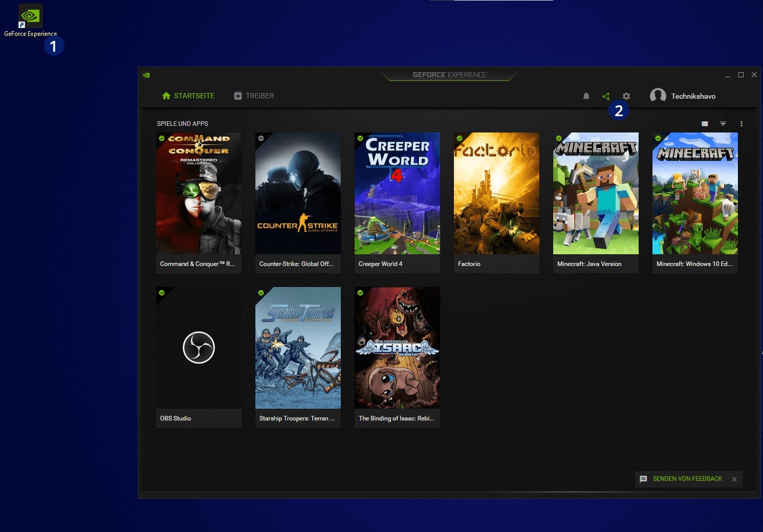Click Senden von Feedback
The width and height of the screenshot is (763, 532).
(687, 479)
